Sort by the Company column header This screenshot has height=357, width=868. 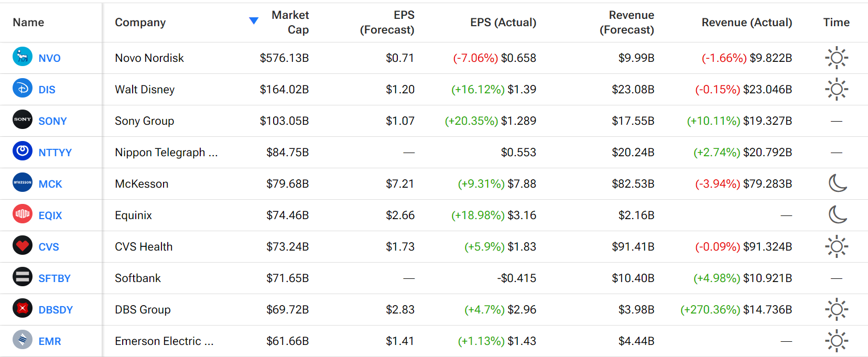[140, 23]
